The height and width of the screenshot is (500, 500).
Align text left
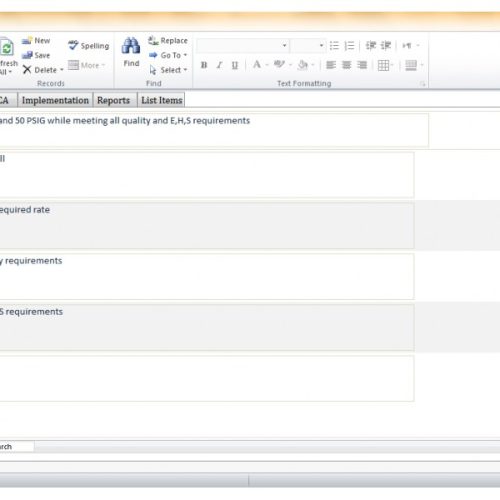pyautogui.click(x=331, y=65)
